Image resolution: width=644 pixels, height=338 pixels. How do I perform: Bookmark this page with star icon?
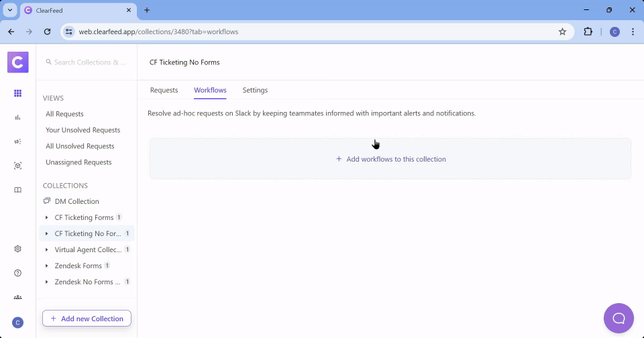pyautogui.click(x=562, y=32)
